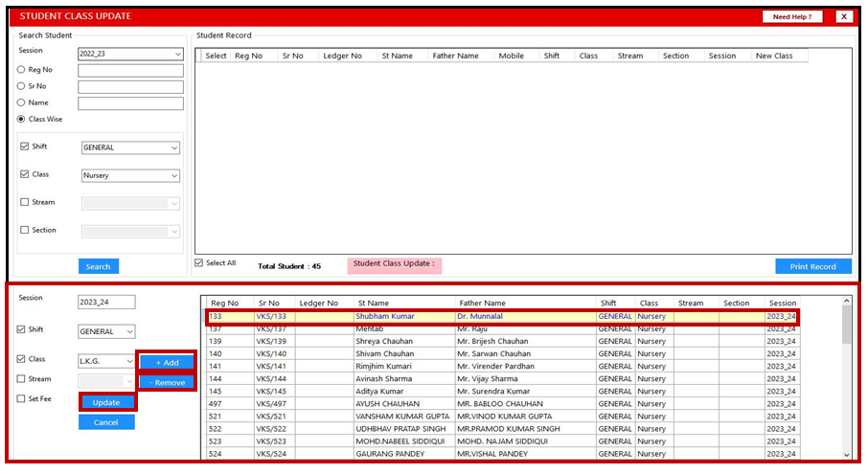868x474 pixels.
Task: Select the GAURANG PANDEY row
Action: click(503, 454)
